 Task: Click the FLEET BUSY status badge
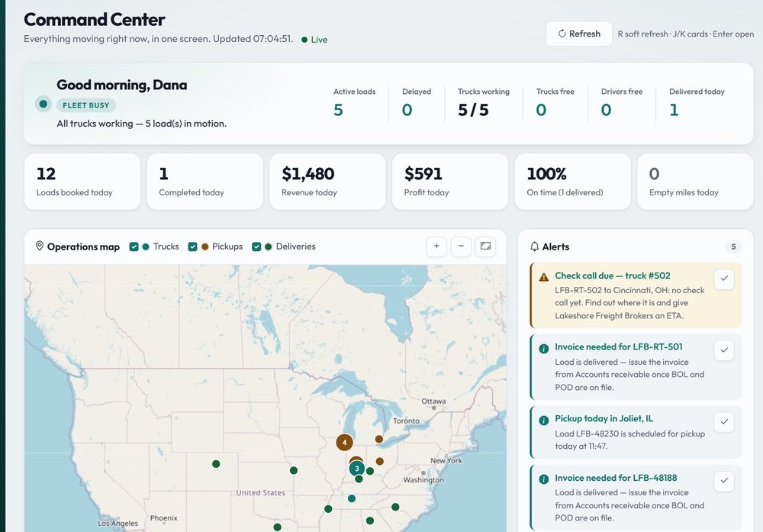pyautogui.click(x=86, y=105)
